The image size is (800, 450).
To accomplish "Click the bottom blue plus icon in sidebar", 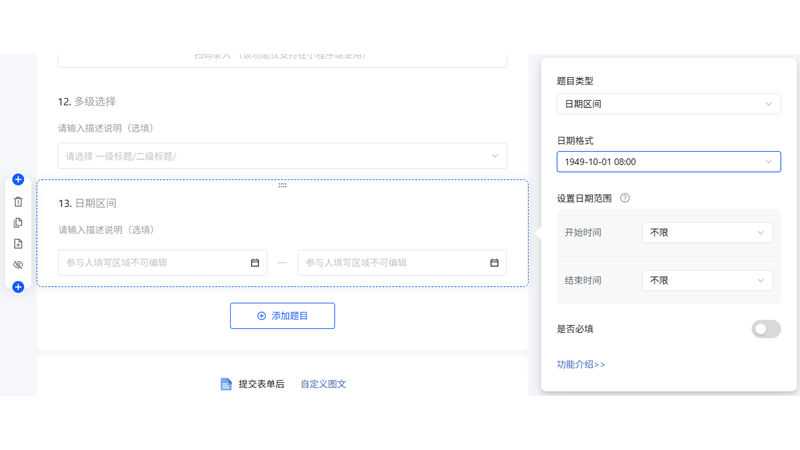I will click(18, 287).
